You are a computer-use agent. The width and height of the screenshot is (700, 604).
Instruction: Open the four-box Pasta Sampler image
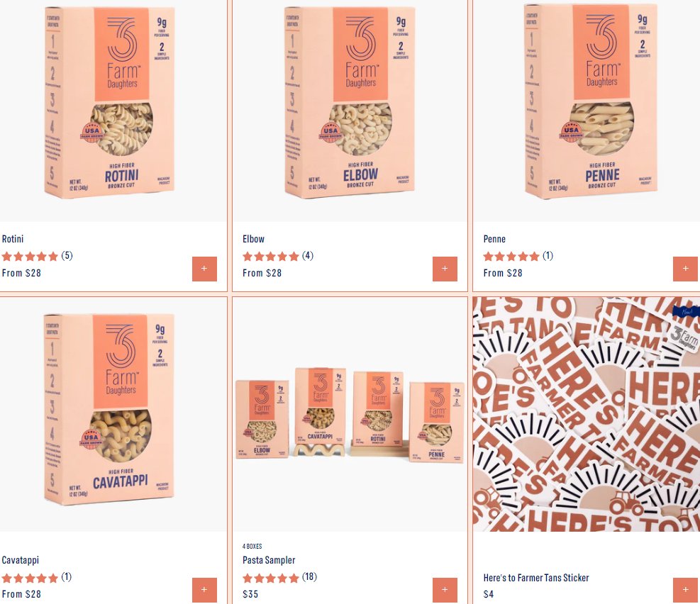pos(350,414)
